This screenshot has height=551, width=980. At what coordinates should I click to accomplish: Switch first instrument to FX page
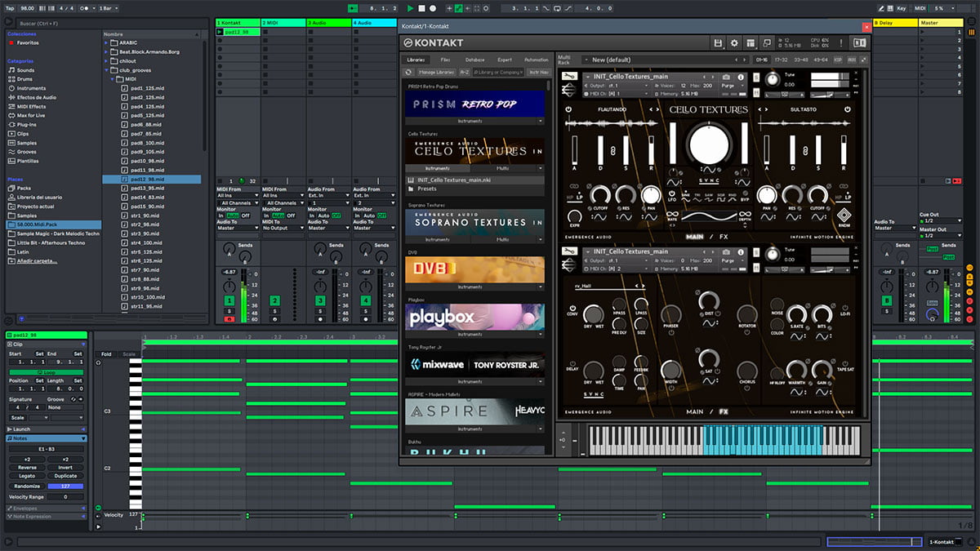pyautogui.click(x=722, y=238)
